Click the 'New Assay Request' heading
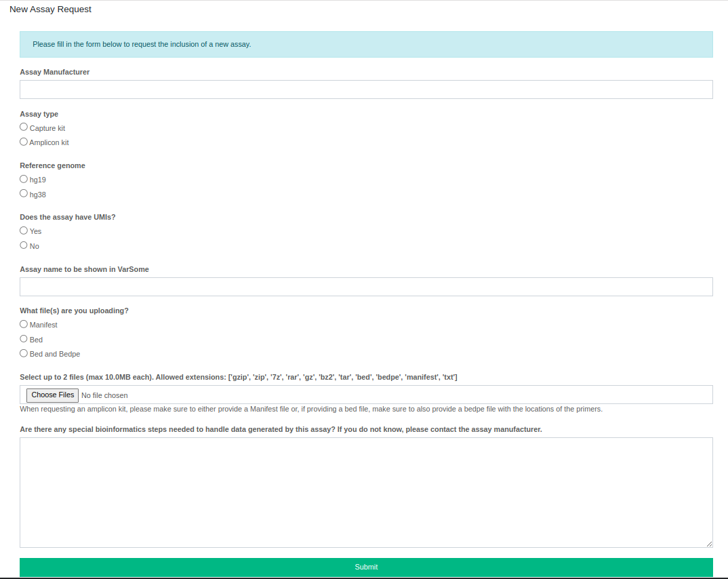 pos(51,9)
